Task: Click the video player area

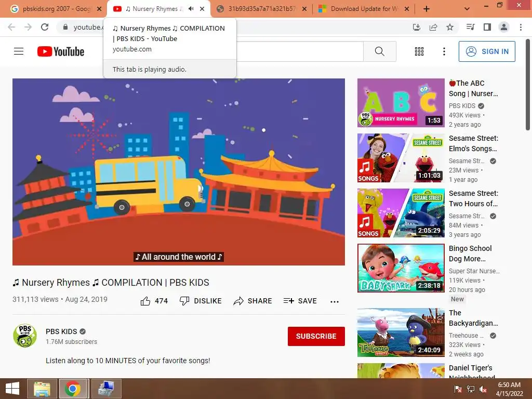Action: tap(179, 171)
